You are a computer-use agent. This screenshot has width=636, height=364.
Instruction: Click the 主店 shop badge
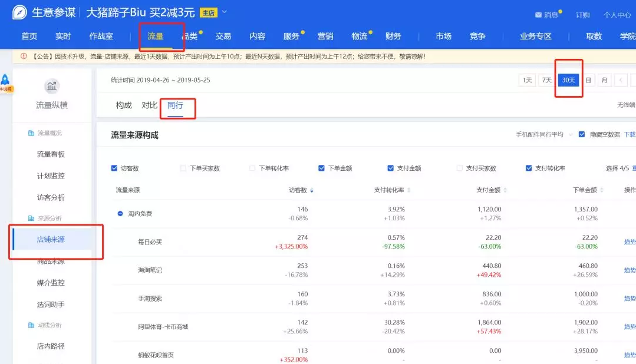click(209, 13)
